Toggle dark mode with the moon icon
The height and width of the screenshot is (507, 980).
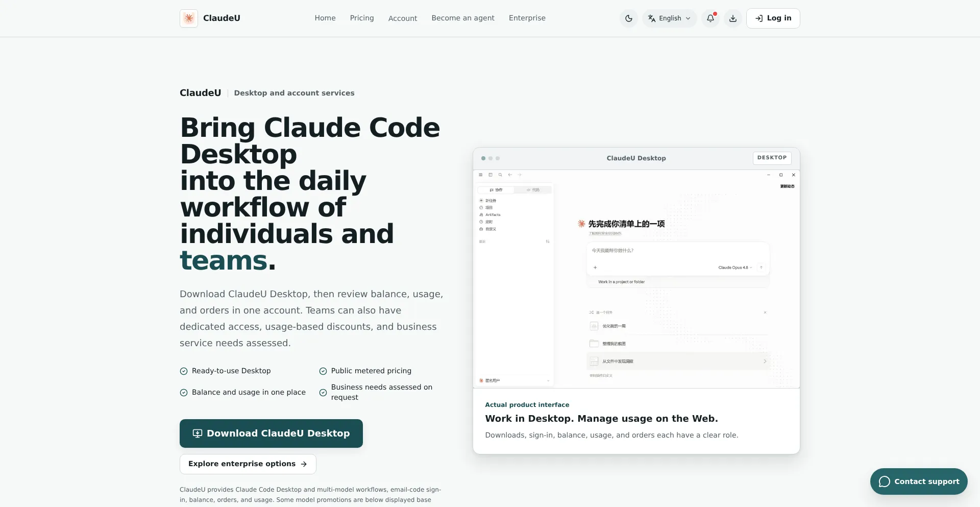click(629, 18)
